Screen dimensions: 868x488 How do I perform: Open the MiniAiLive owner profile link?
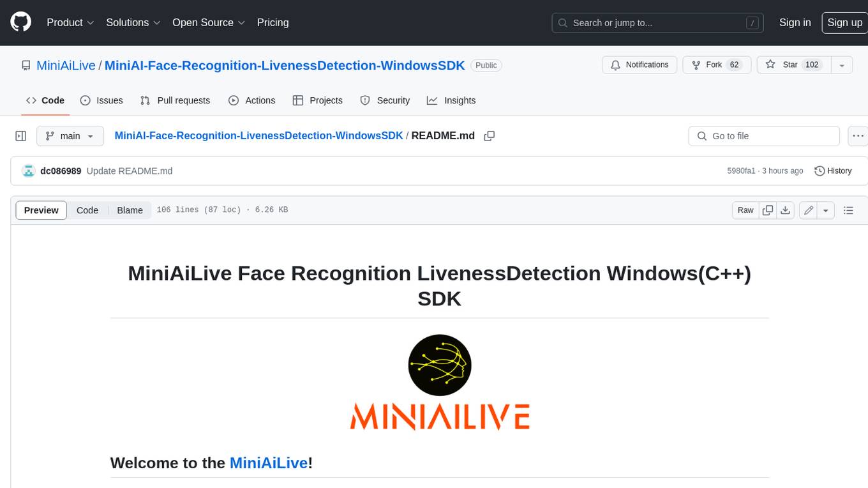click(x=66, y=65)
